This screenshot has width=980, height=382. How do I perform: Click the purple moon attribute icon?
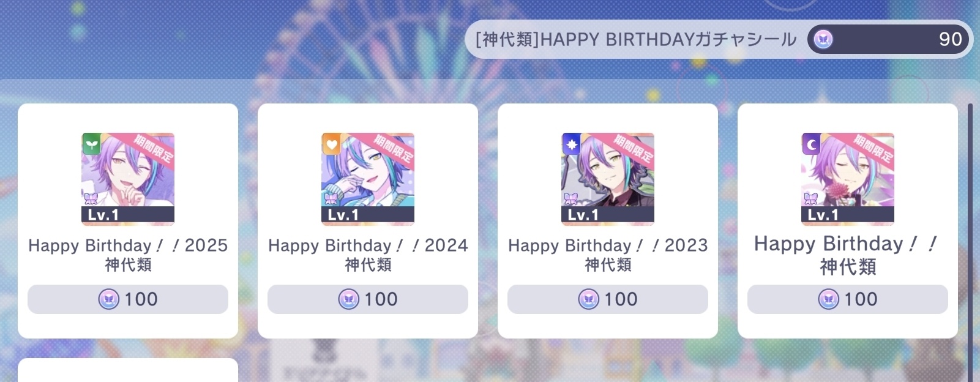tap(812, 144)
